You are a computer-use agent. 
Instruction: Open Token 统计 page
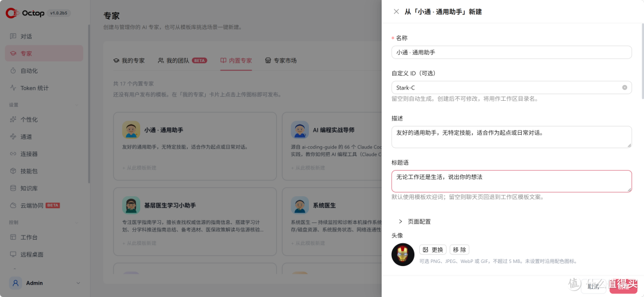(44, 88)
